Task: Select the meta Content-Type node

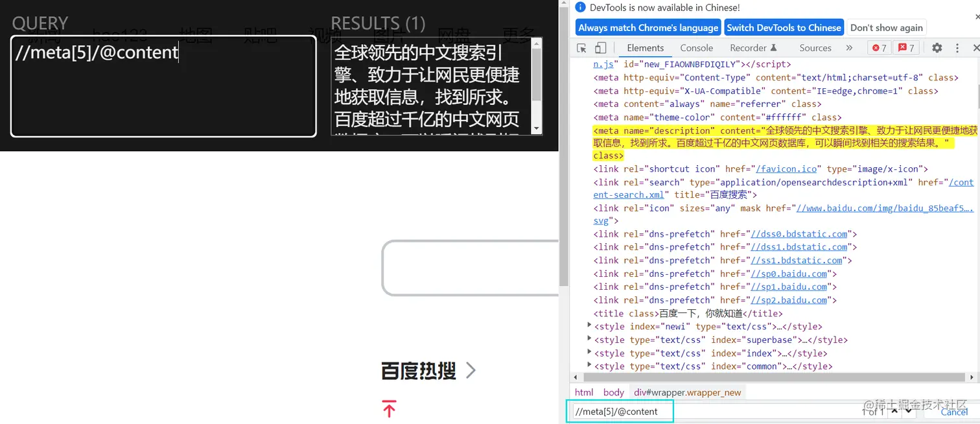Action: (x=776, y=77)
